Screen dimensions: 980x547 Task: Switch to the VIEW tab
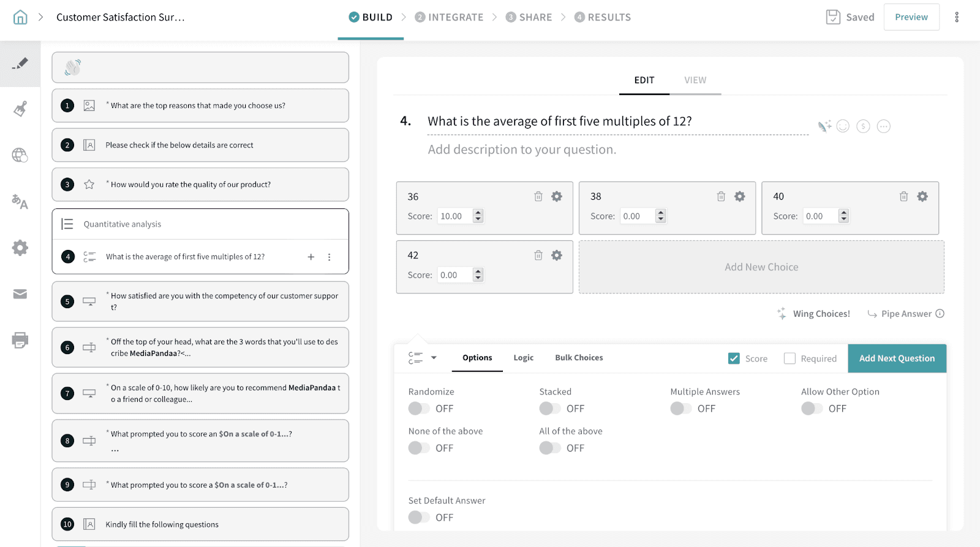tap(695, 80)
